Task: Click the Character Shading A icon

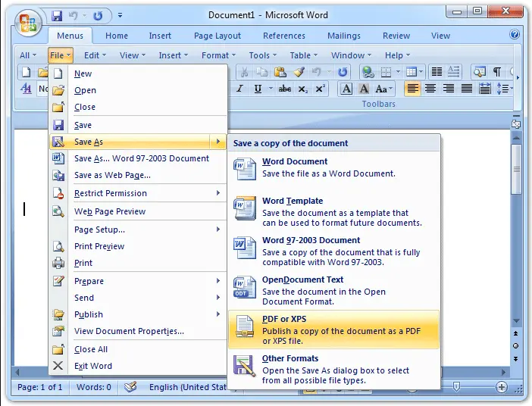Action: tap(364, 89)
